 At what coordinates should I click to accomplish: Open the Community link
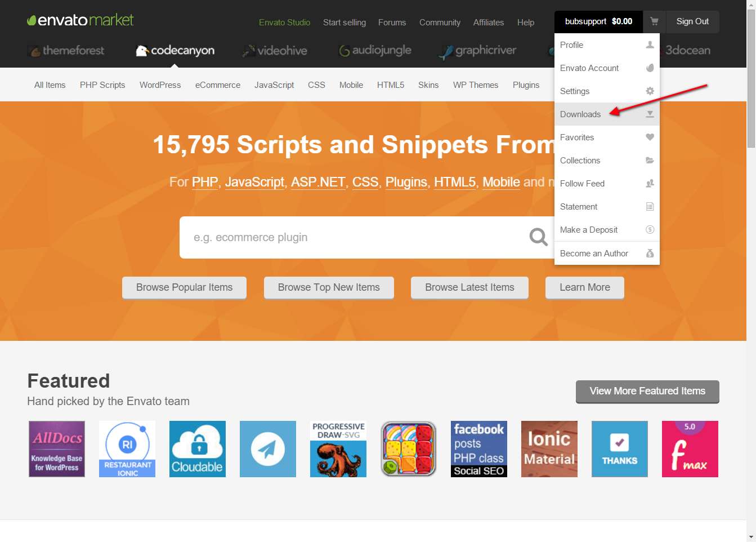pos(440,23)
